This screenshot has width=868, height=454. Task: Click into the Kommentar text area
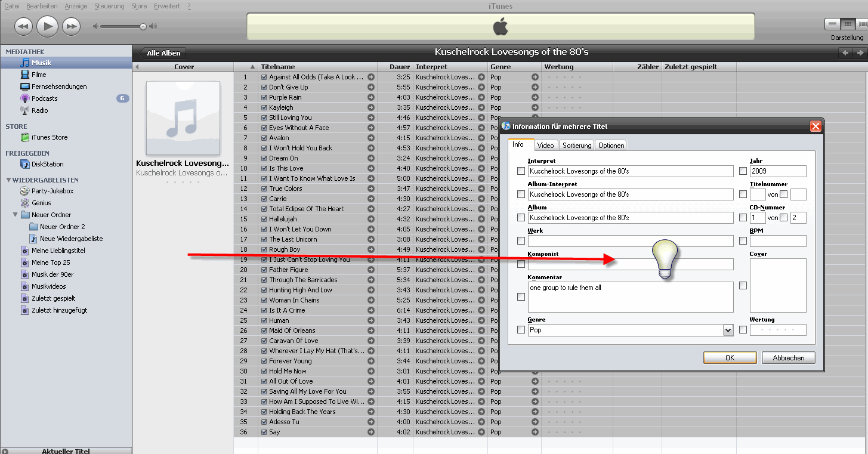[631, 297]
